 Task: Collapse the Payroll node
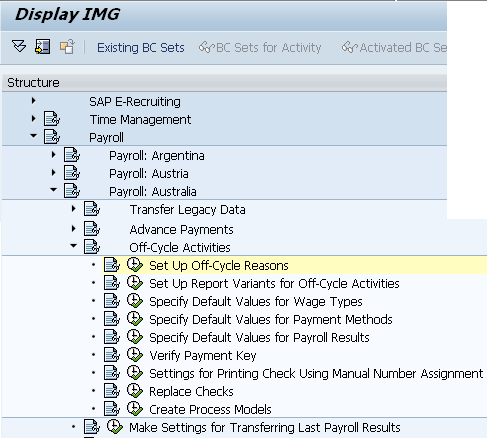pos(33,136)
